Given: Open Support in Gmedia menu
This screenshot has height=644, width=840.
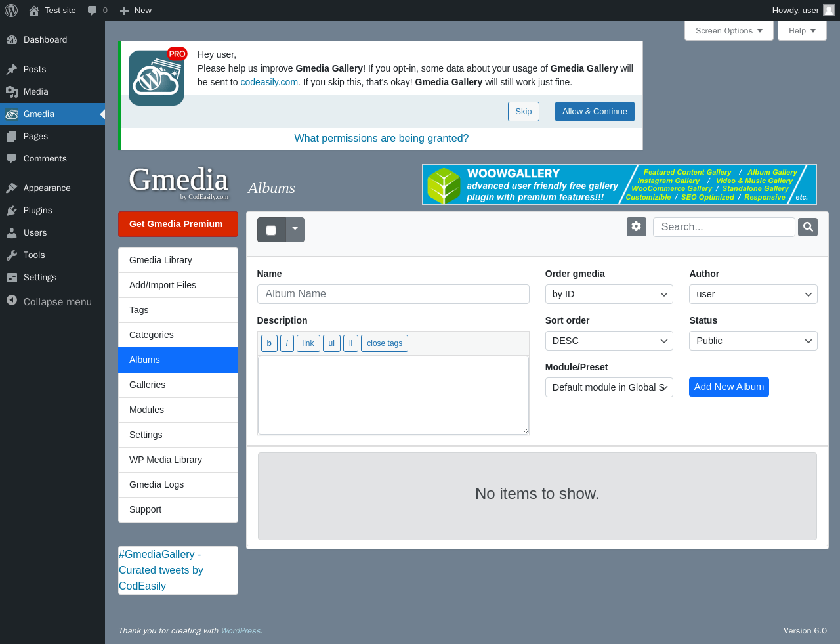Looking at the screenshot, I should [x=178, y=509].
